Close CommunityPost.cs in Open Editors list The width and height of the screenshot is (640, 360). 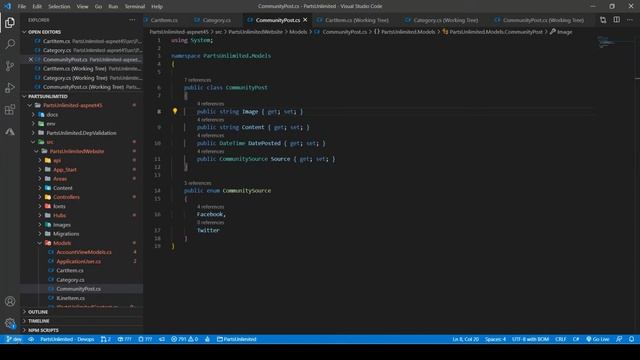31,60
